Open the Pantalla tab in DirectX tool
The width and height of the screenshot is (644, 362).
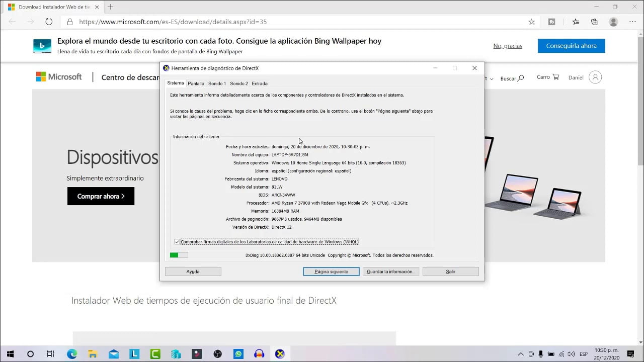[x=196, y=83]
